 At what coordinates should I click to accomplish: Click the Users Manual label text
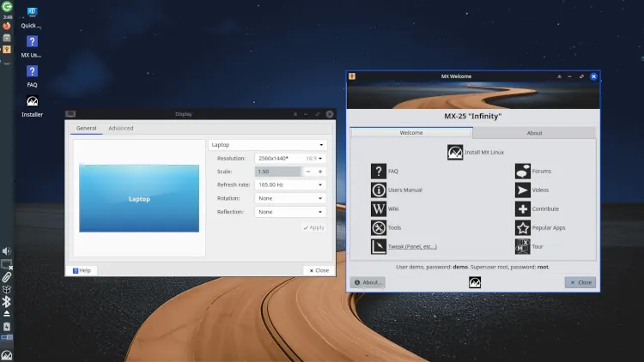click(405, 190)
